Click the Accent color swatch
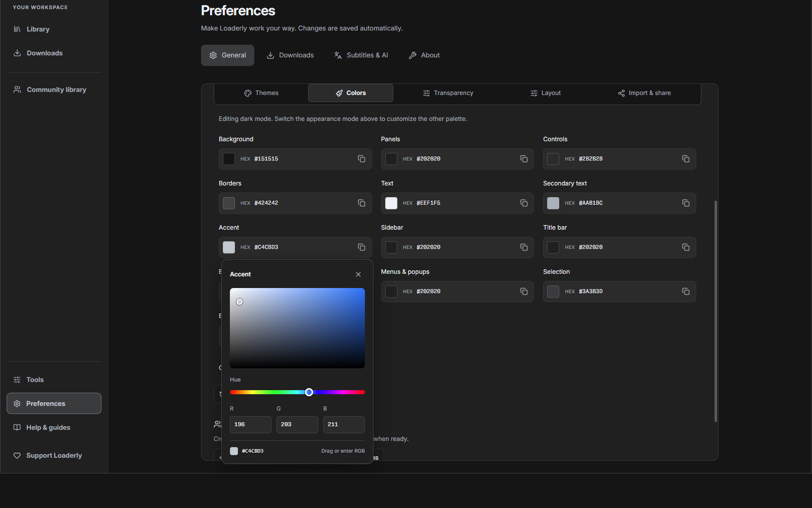The width and height of the screenshot is (812, 508). (x=229, y=247)
